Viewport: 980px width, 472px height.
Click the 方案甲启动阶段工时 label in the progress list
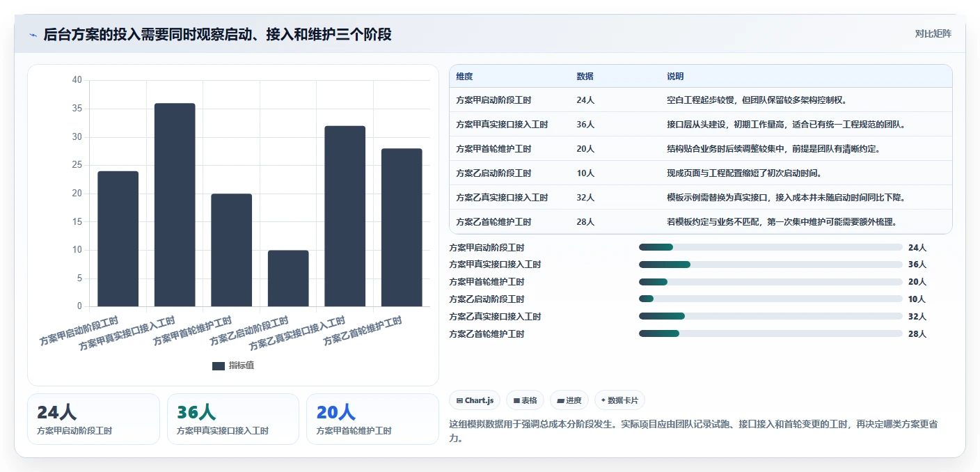pos(487,248)
